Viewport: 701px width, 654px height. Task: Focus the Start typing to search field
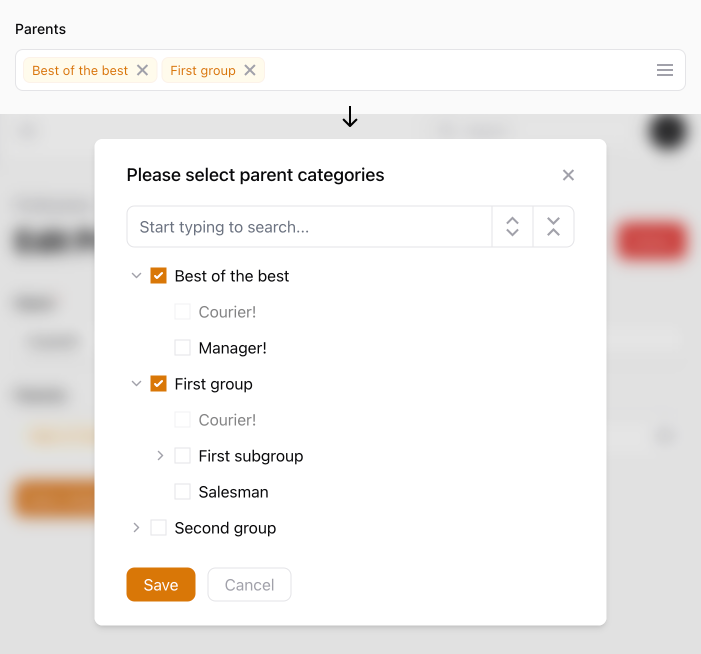click(x=309, y=227)
